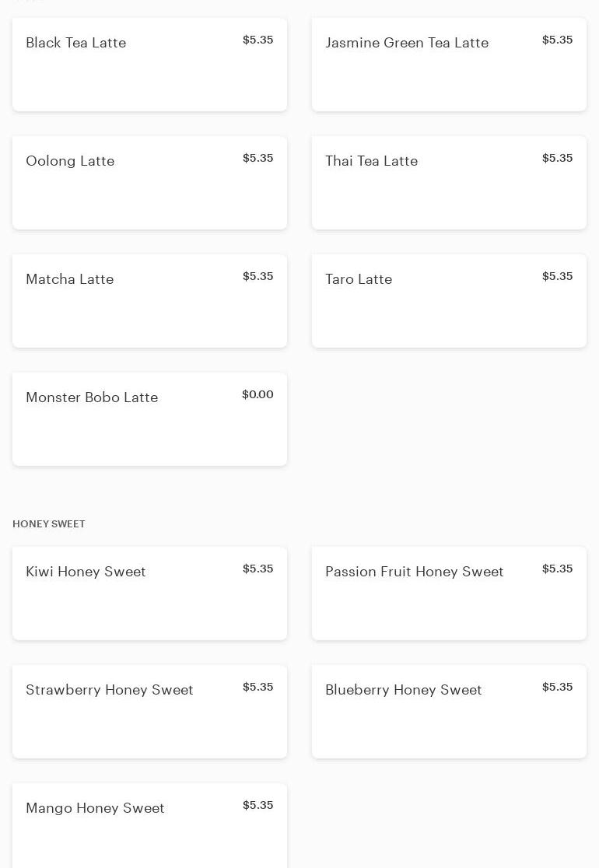
Task: Click the Mango Honey Sweet price
Action: (x=257, y=805)
